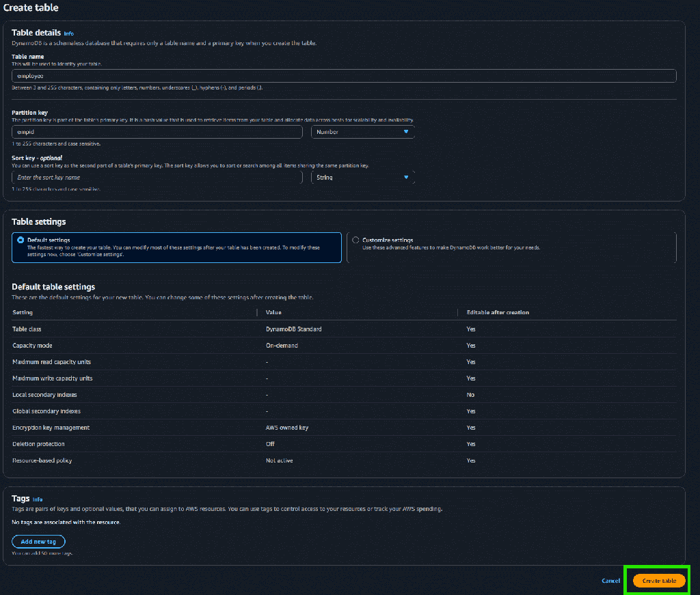Click the AWS owned key value
This screenshot has width=700, height=595.
point(287,428)
